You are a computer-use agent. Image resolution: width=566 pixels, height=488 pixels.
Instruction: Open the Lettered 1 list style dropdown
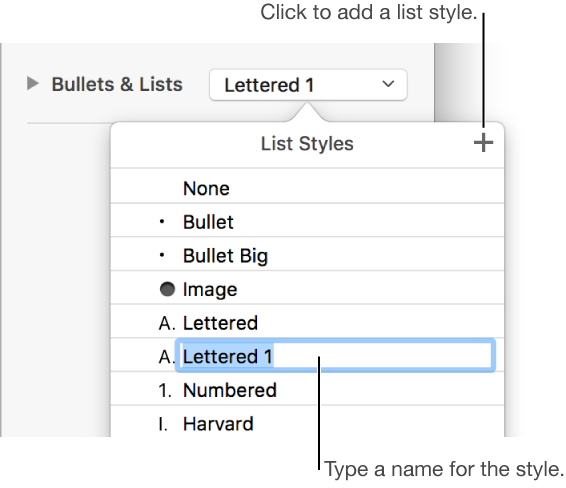(308, 85)
